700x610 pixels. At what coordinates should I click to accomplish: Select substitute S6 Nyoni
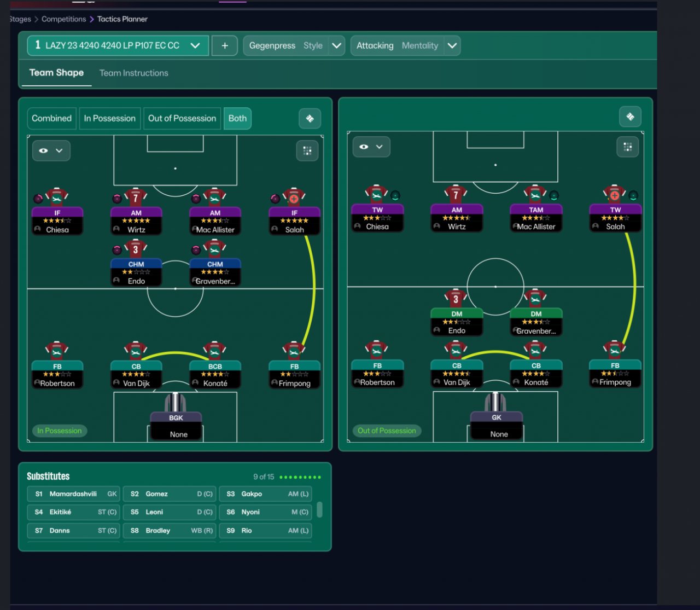click(265, 512)
